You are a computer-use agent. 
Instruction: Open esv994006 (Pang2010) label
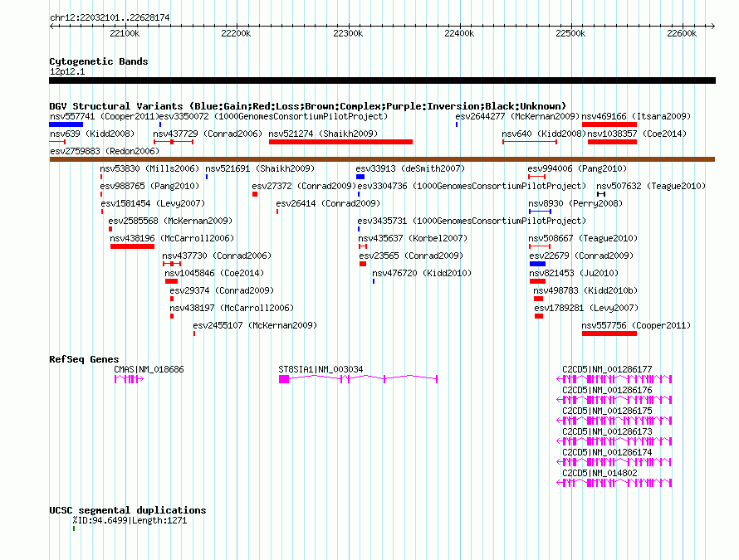coord(577,168)
